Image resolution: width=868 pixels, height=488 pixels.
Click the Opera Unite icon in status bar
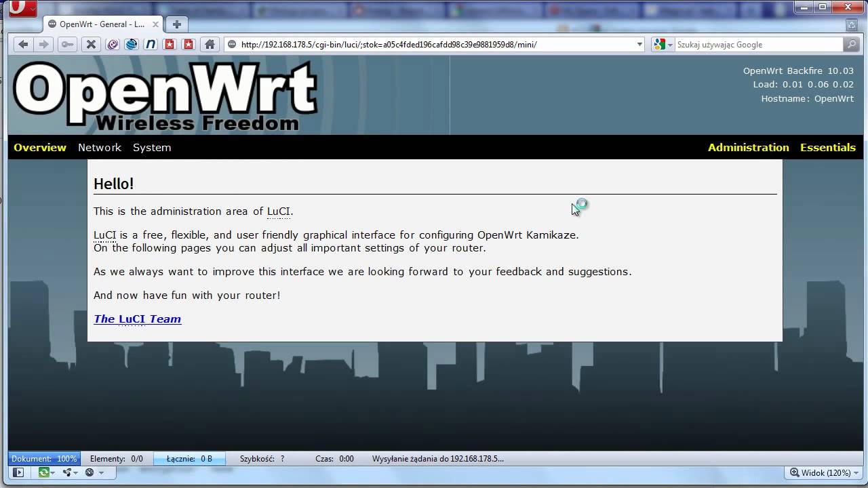[x=66, y=472]
